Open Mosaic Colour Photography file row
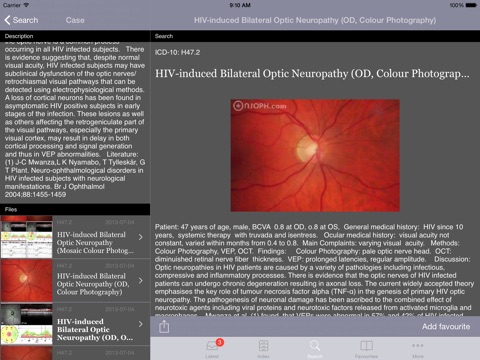Image resolution: width=480 pixels, height=360 pixels. 75,237
